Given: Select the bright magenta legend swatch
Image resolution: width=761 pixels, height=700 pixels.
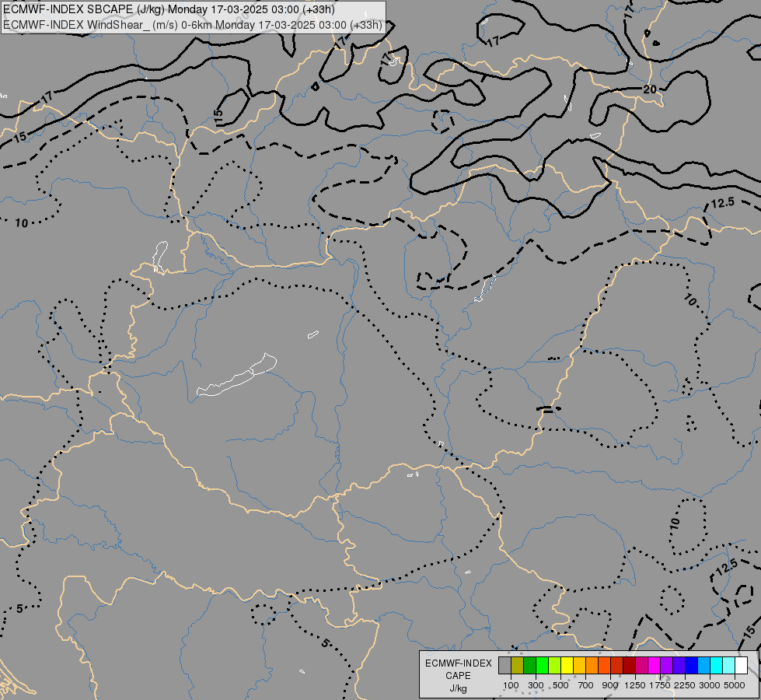Looking at the screenshot, I should [654, 666].
